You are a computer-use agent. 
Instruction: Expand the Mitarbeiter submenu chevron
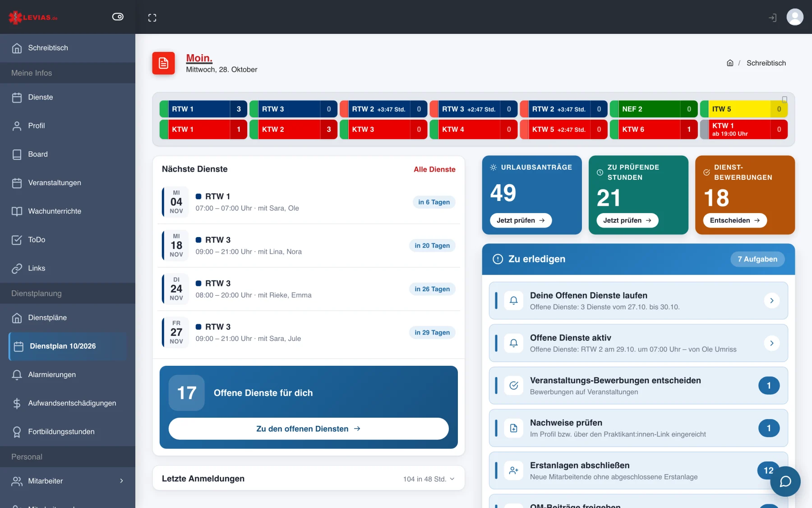click(121, 481)
